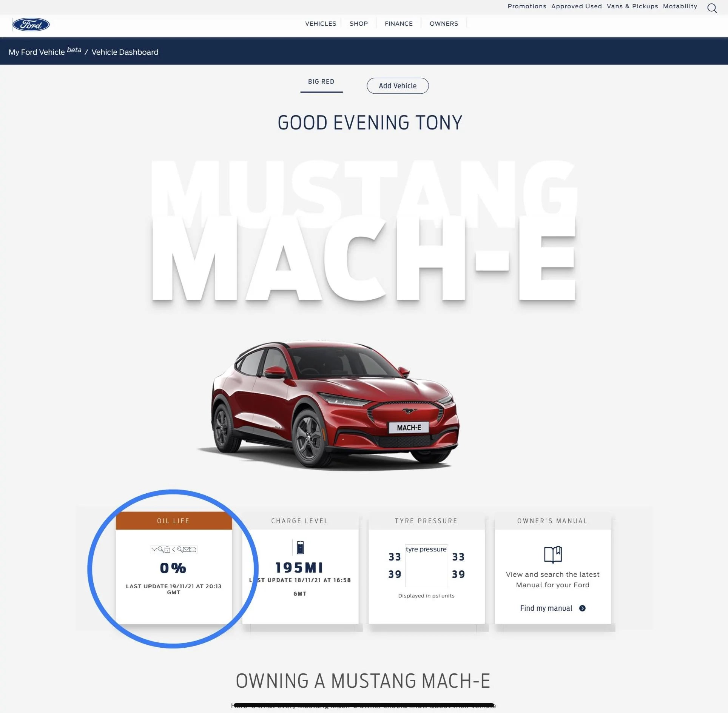Click the red Mustang Mach-E car image
728x713 pixels.
[328, 405]
